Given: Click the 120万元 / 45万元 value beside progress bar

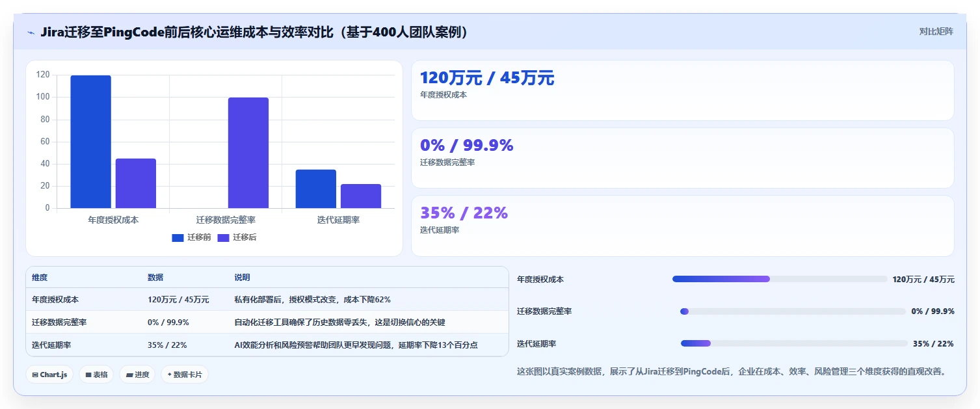Looking at the screenshot, I should point(923,280).
